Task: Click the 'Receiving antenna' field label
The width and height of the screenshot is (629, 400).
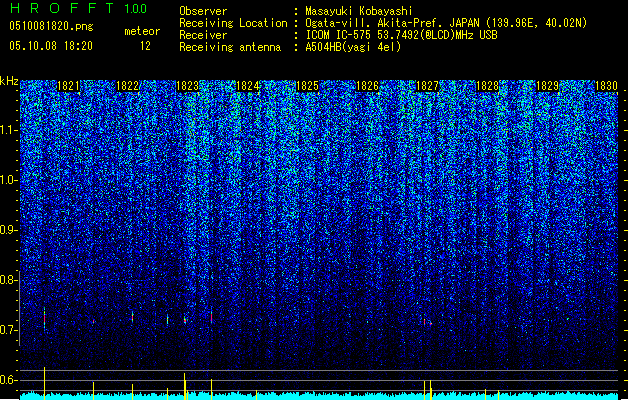Action: pyautogui.click(x=230, y=47)
